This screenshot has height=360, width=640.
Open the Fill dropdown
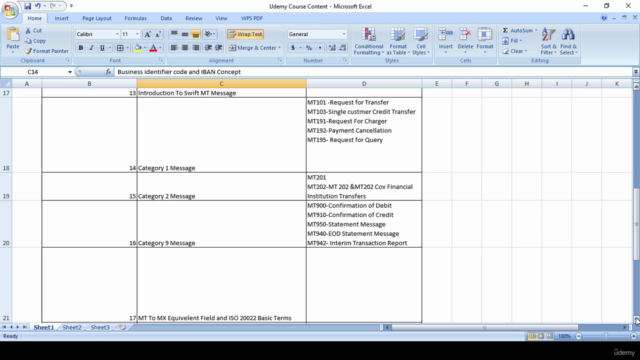coord(512,41)
